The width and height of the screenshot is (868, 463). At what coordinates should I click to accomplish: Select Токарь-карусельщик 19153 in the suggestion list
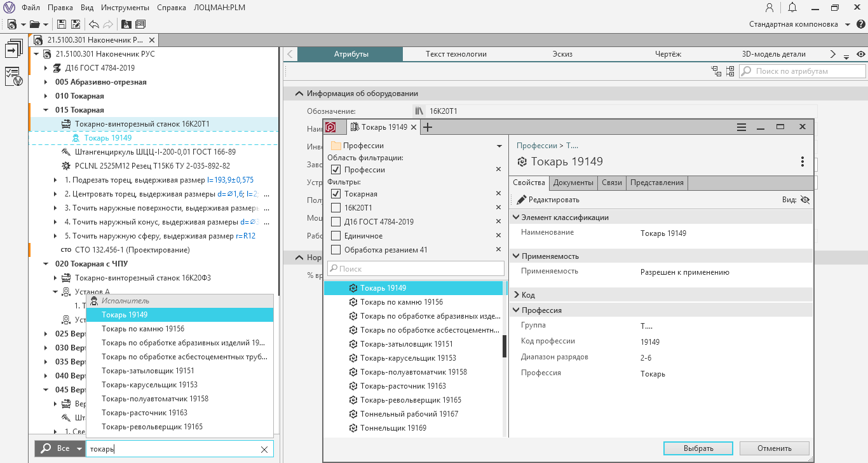[180, 385]
